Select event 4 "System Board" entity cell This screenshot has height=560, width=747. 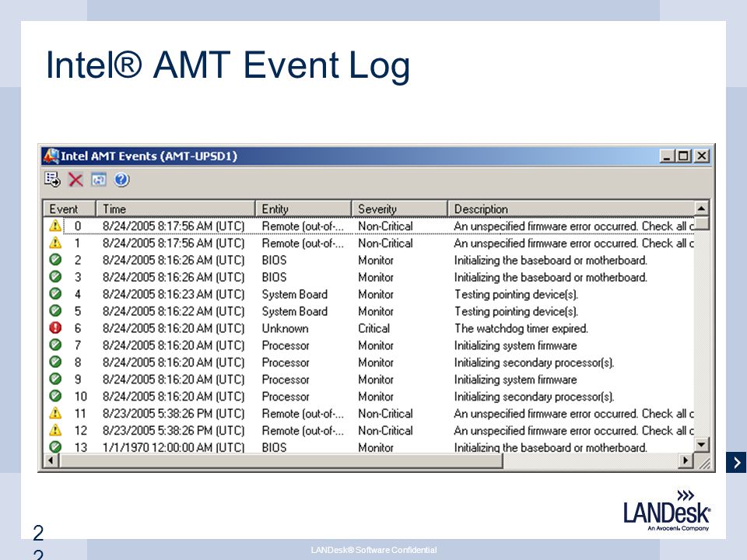point(294,294)
